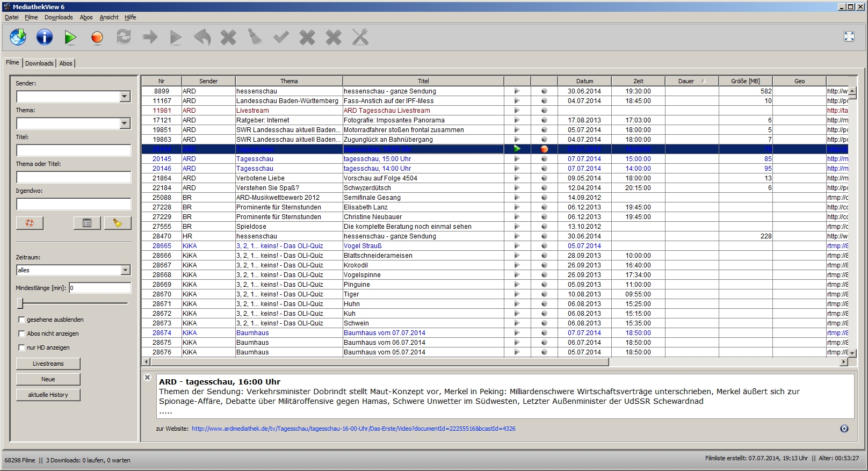Screen dimensions: 868x471
Task: Open the Thema combo box
Action: [x=125, y=124]
